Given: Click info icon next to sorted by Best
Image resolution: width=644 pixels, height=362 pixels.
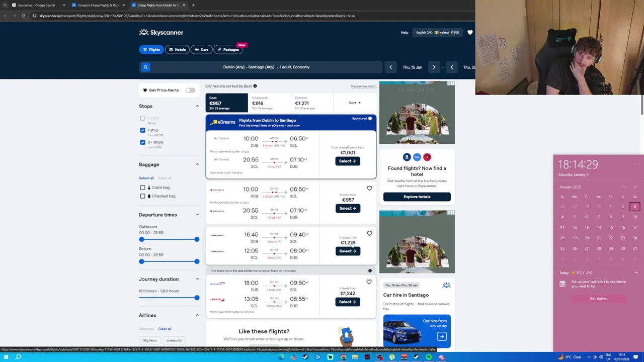Looking at the screenshot, I should click(x=255, y=86).
